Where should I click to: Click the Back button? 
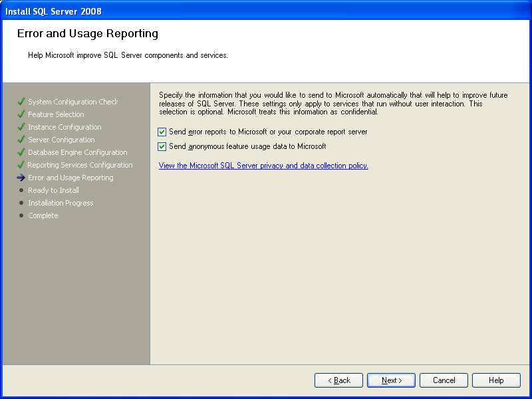[338, 380]
